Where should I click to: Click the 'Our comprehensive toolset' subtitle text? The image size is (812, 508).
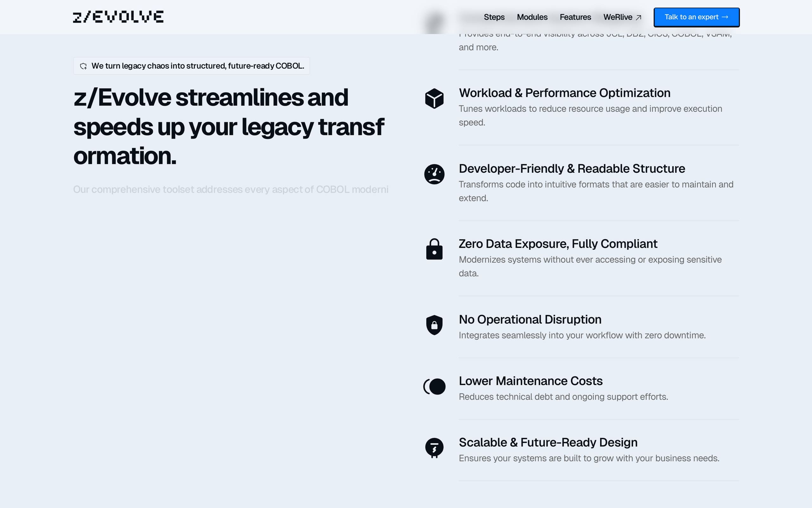231,190
